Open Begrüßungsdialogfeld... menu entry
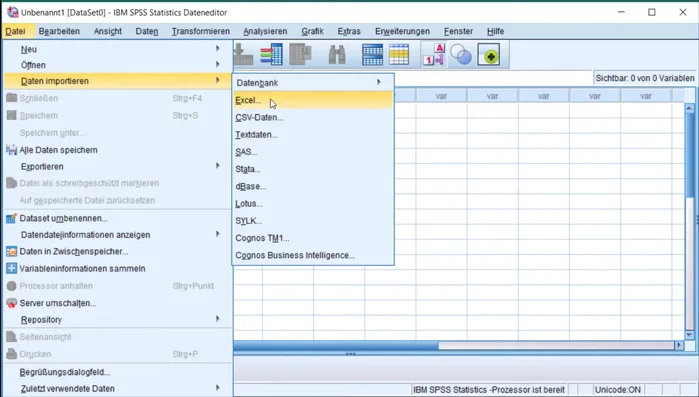This screenshot has width=699, height=397. pos(117,372)
